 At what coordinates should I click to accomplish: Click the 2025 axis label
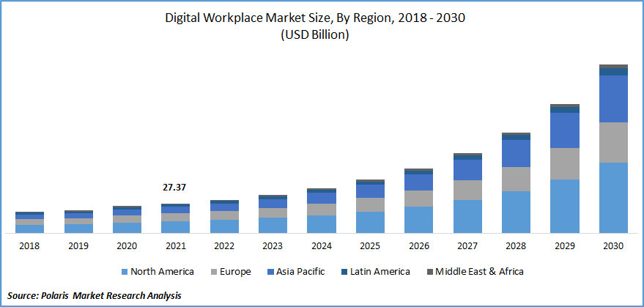pyautogui.click(x=370, y=246)
